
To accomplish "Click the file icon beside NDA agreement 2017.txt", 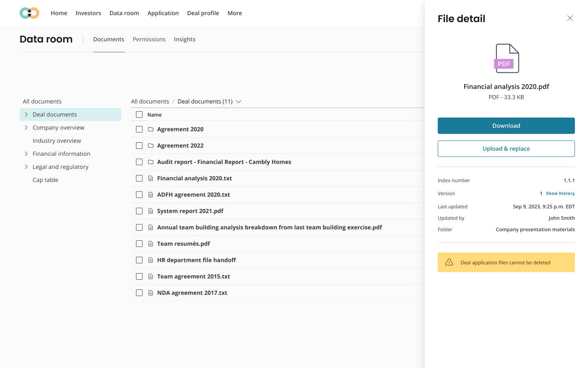I will pyautogui.click(x=151, y=293).
